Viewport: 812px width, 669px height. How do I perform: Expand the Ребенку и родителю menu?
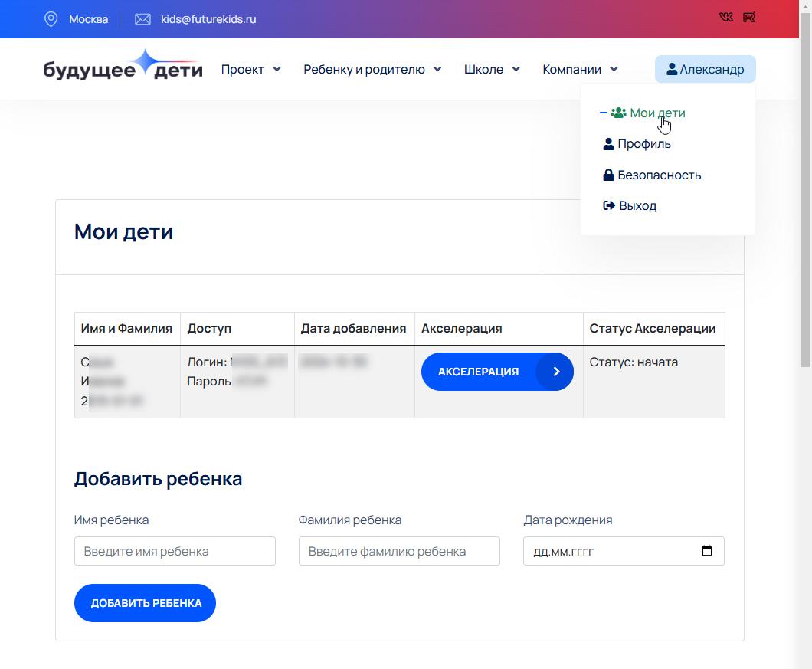[372, 69]
